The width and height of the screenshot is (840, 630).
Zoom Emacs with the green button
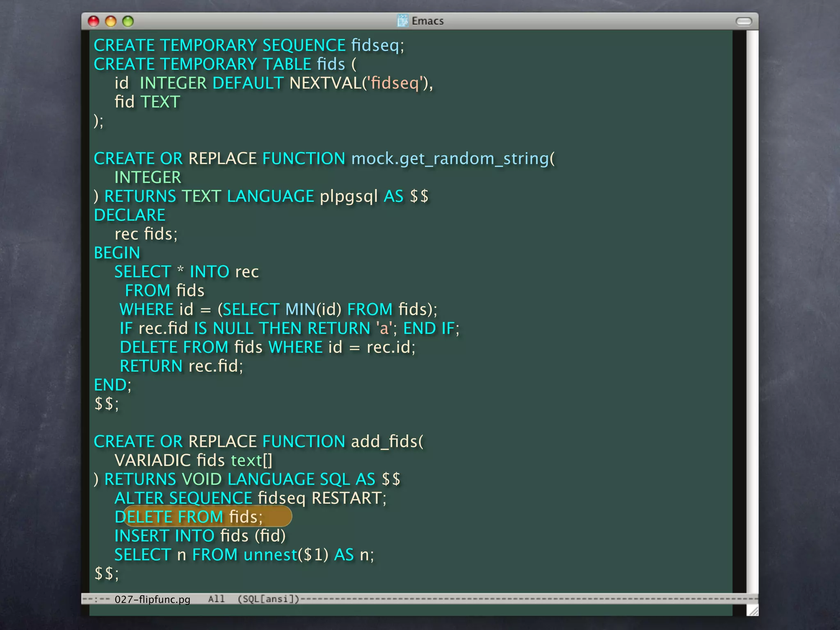pyautogui.click(x=128, y=21)
